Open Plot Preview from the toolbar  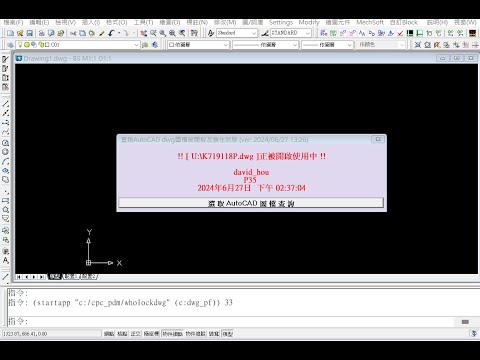pyautogui.click(x=51, y=33)
